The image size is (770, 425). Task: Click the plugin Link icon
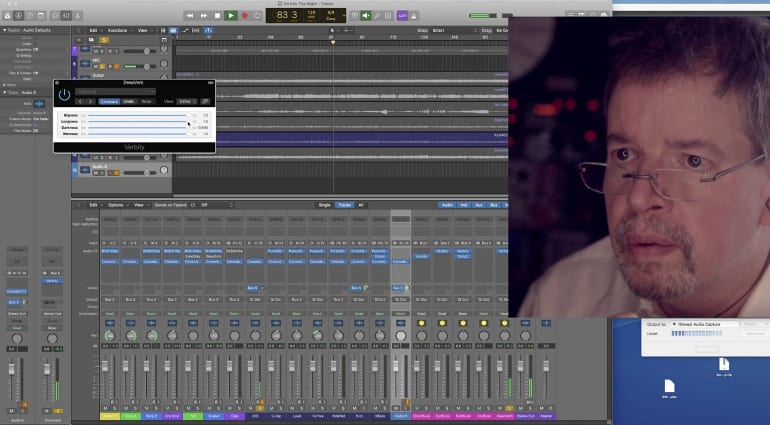(205, 101)
